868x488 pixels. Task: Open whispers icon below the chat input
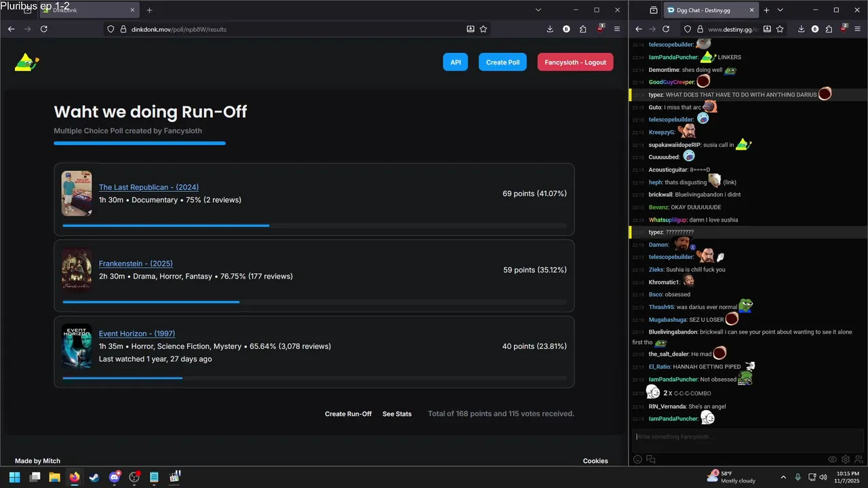[x=651, y=459]
